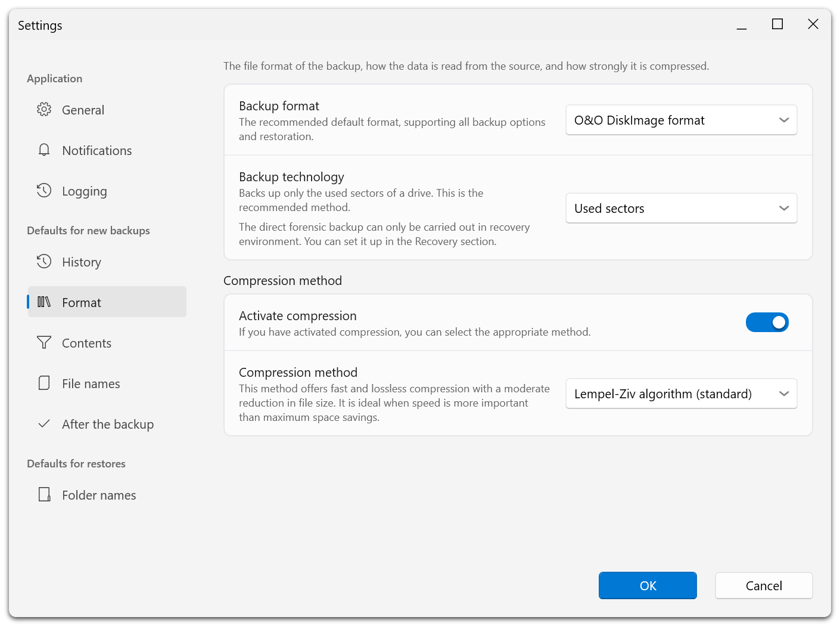Click the Notifications bell icon
The width and height of the screenshot is (840, 626).
(44, 150)
